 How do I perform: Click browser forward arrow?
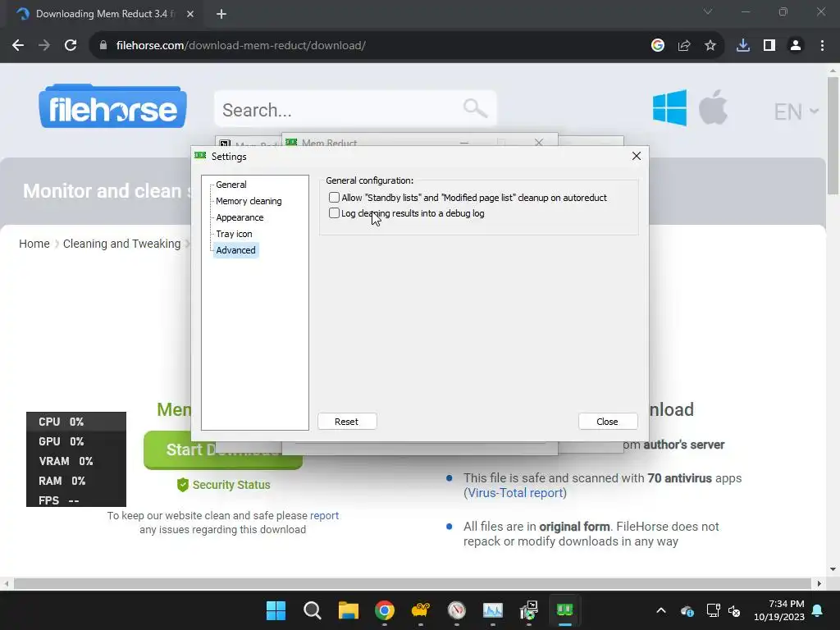tap(44, 46)
